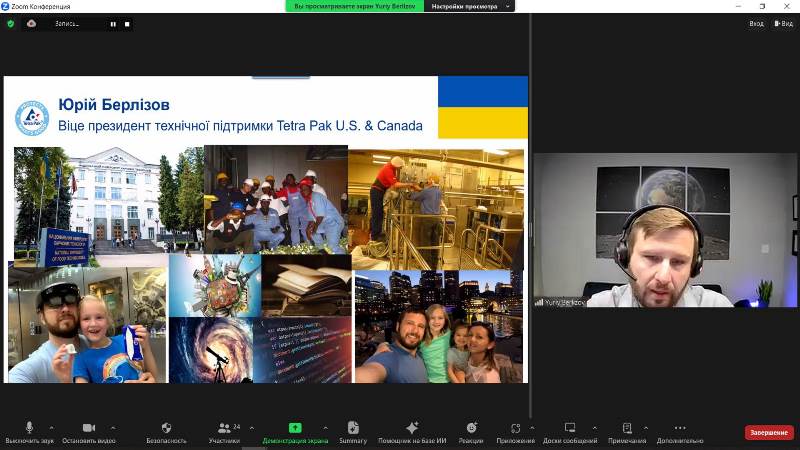
Task: Open Reactions (Реакции) emoji icon
Action: coord(471,427)
